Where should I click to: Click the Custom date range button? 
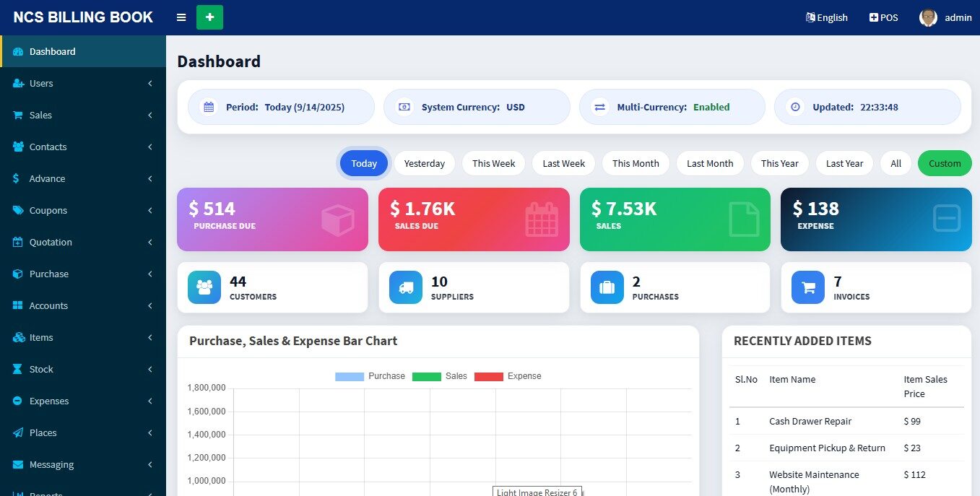(944, 163)
